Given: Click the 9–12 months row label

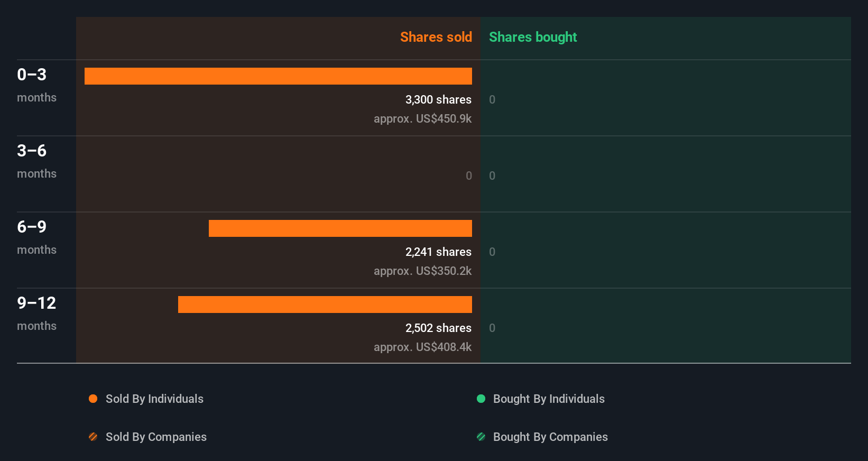Looking at the screenshot, I should pyautogui.click(x=36, y=313).
